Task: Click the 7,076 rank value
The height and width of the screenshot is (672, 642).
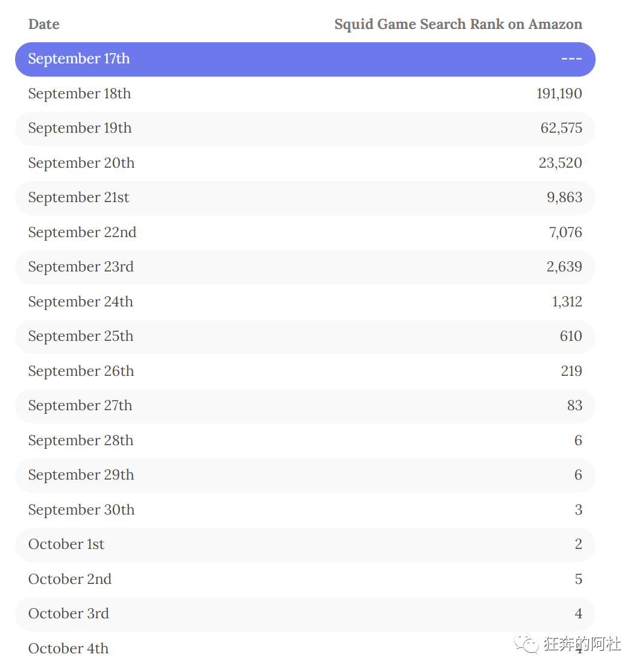Action: (x=565, y=232)
